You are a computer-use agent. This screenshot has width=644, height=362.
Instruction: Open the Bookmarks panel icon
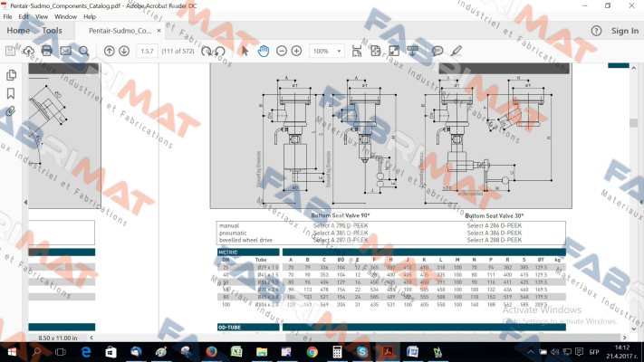point(11,93)
